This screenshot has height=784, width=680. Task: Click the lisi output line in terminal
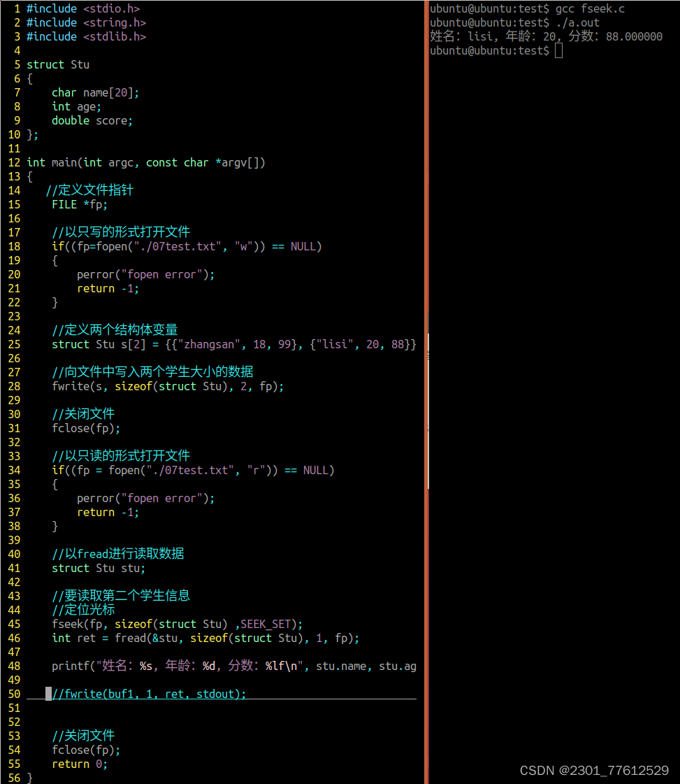(545, 36)
